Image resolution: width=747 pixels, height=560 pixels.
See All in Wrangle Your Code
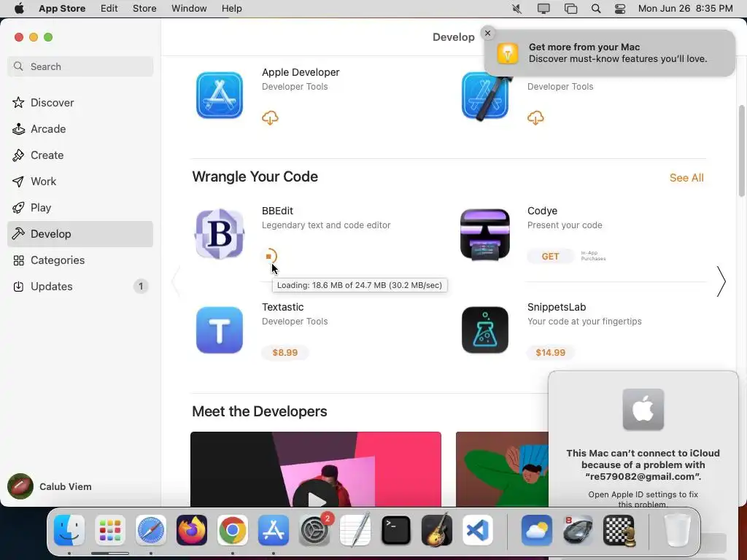686,178
